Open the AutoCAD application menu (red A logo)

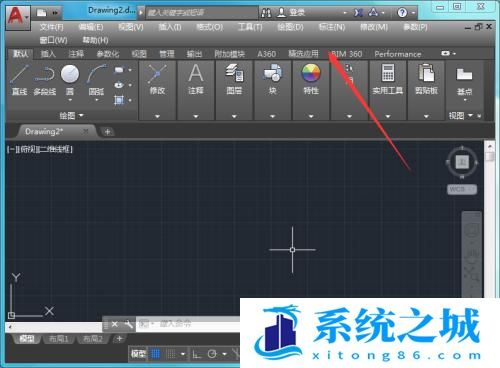click(17, 17)
